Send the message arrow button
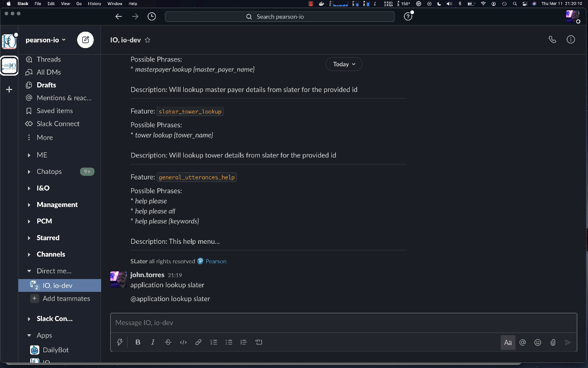The height and width of the screenshot is (368, 588). tap(568, 342)
